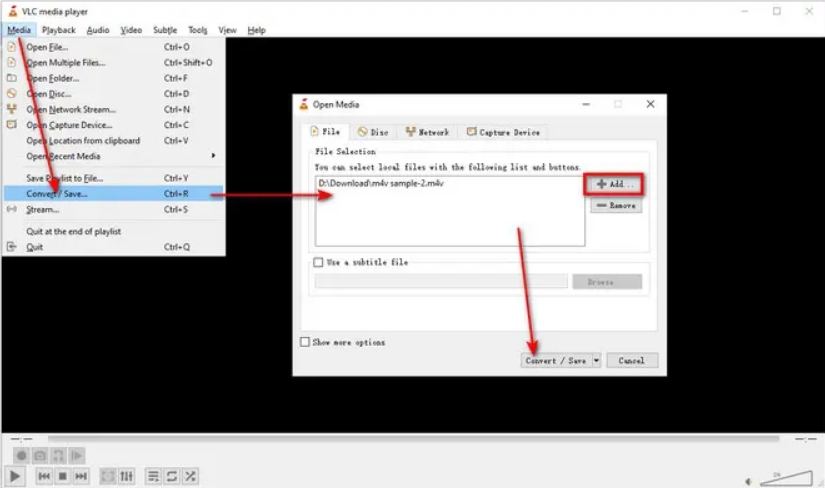Click the Add file button
This screenshot has width=825, height=488.
[x=613, y=184]
